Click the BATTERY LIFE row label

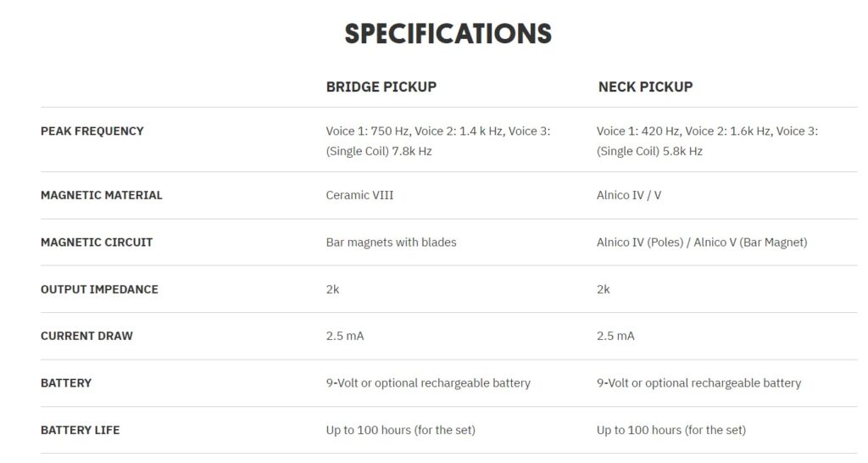[x=80, y=430]
